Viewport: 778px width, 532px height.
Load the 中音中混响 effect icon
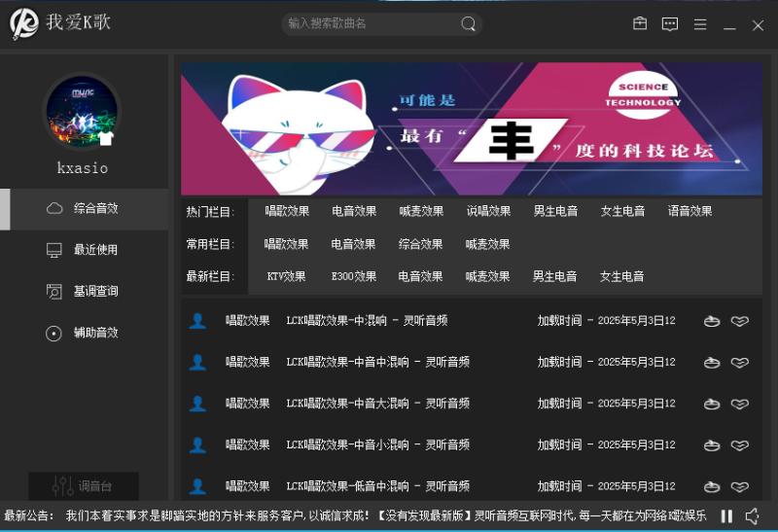pyautogui.click(x=712, y=363)
